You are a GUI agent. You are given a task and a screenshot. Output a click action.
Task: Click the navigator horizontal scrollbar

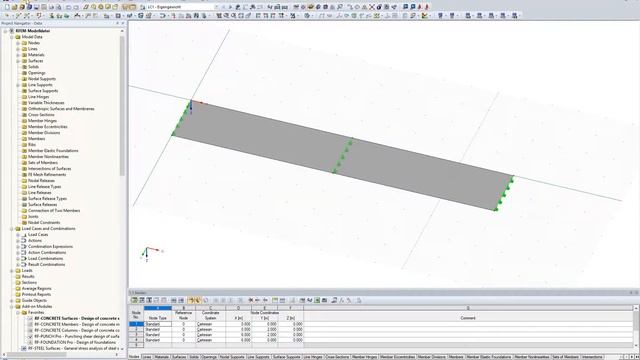pyautogui.click(x=37, y=355)
